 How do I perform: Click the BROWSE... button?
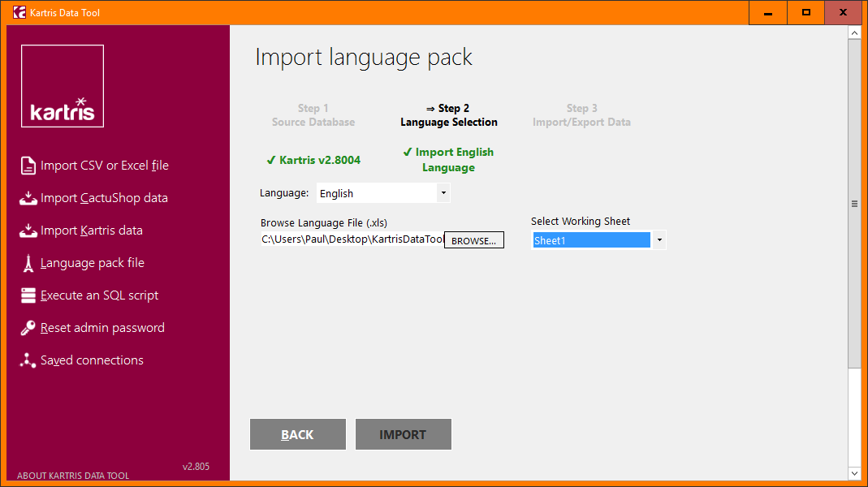pyautogui.click(x=474, y=240)
